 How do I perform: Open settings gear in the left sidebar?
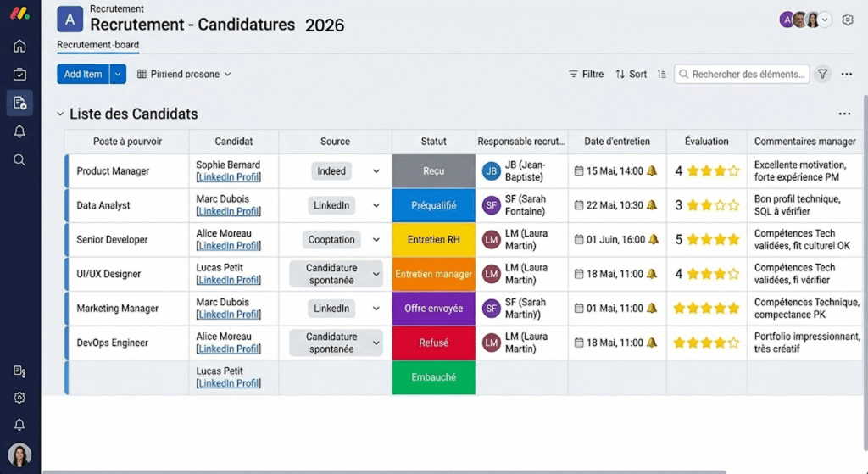19,398
